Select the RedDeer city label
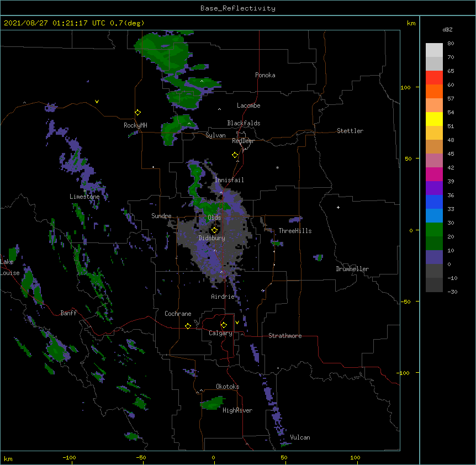The image size is (476, 465). 243,141
